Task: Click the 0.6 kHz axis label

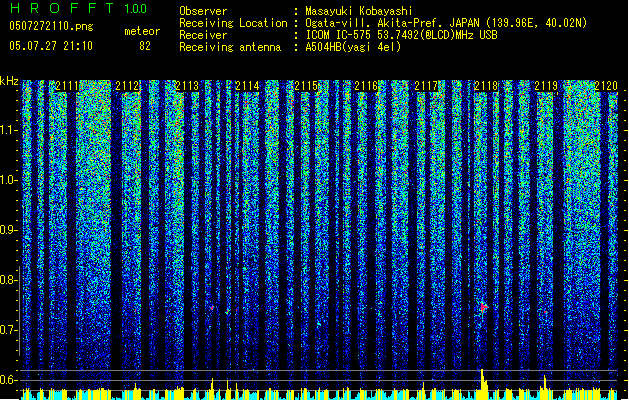Action: click(8, 380)
